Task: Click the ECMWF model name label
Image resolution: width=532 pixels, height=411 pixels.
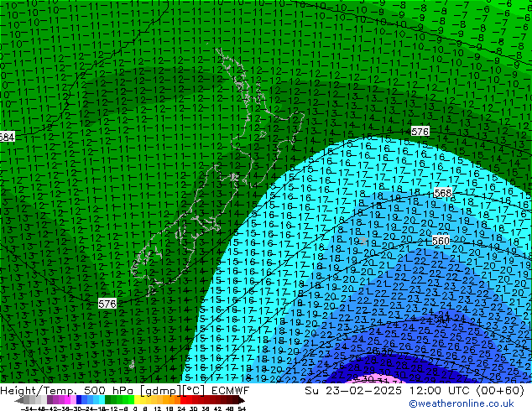Action: click(231, 391)
